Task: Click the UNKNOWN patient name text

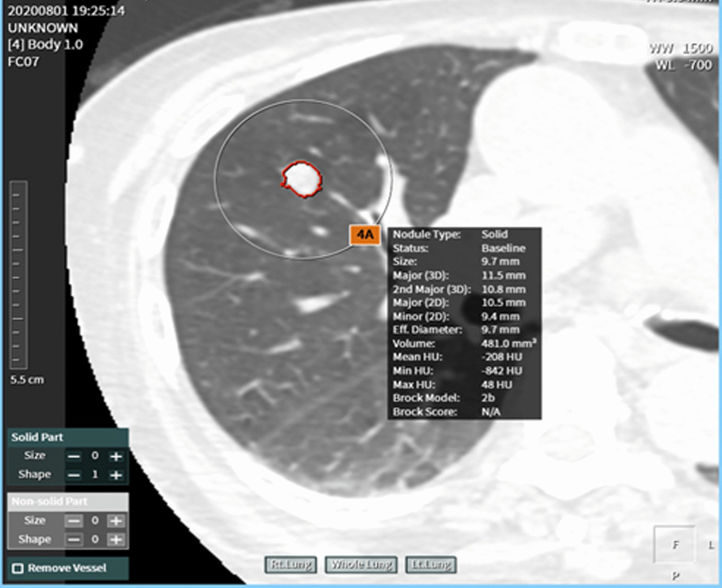Action: (x=43, y=28)
